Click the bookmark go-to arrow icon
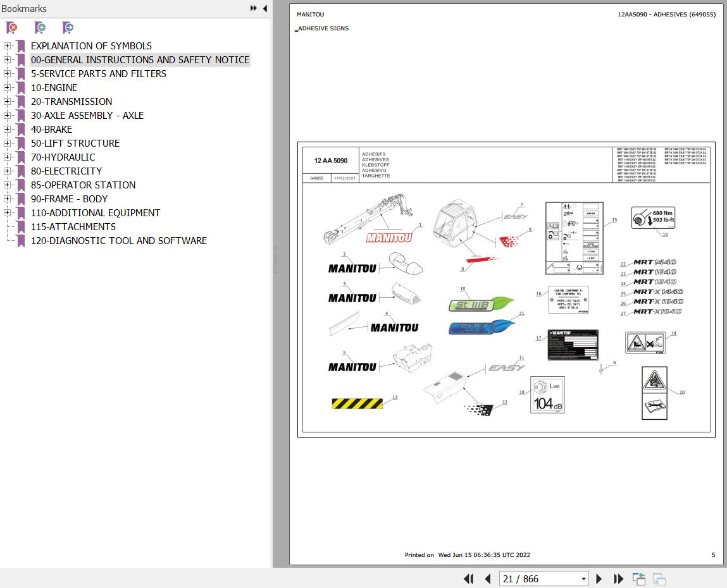Screen dimensions: 727x588 [x=68, y=28]
